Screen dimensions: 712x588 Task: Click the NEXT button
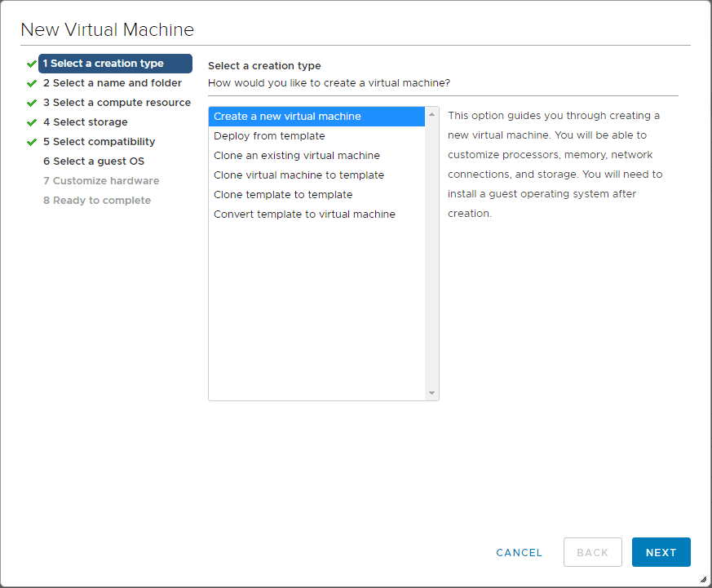[x=661, y=552]
